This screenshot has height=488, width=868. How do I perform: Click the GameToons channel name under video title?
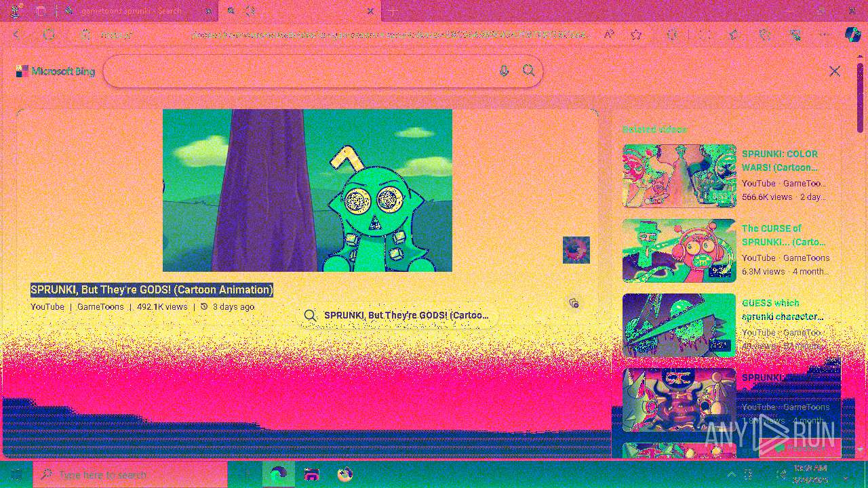(x=100, y=307)
